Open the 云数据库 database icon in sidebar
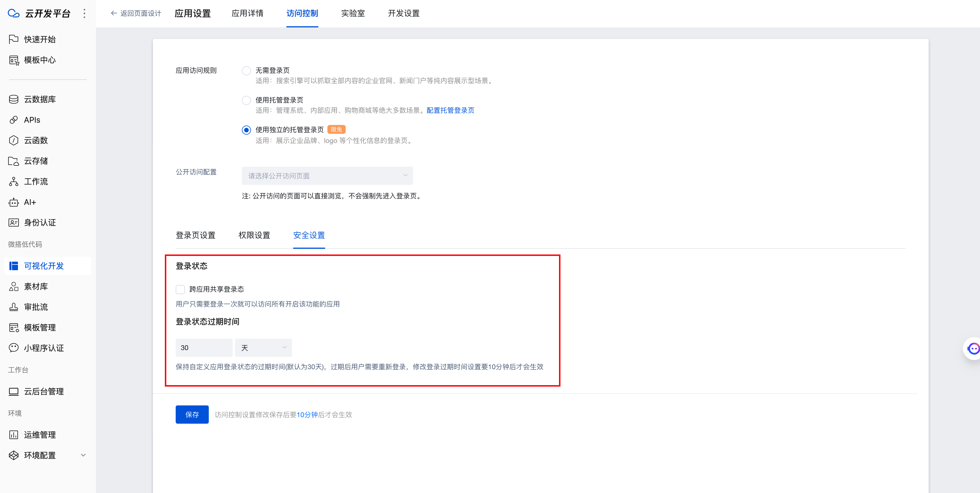 pyautogui.click(x=14, y=99)
